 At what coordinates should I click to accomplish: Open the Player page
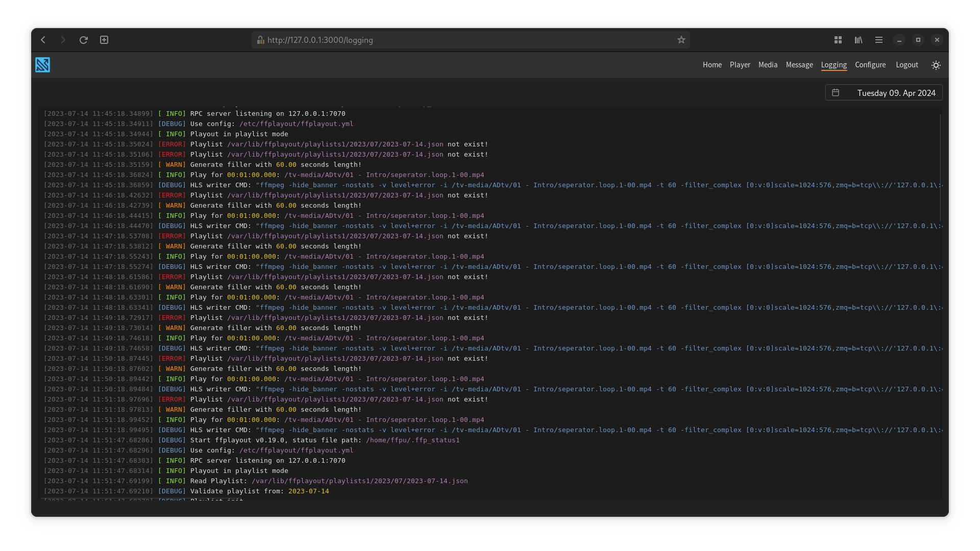click(x=740, y=65)
